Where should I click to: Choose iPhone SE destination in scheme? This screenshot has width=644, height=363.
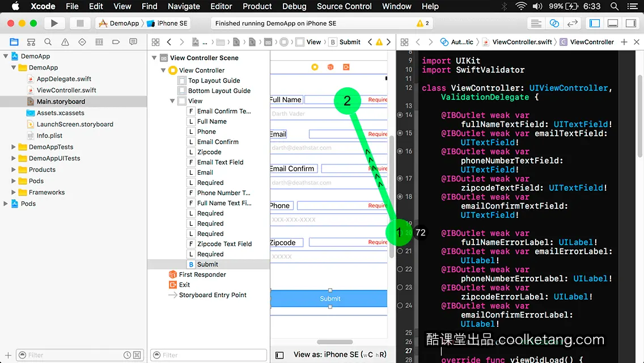[x=167, y=23]
